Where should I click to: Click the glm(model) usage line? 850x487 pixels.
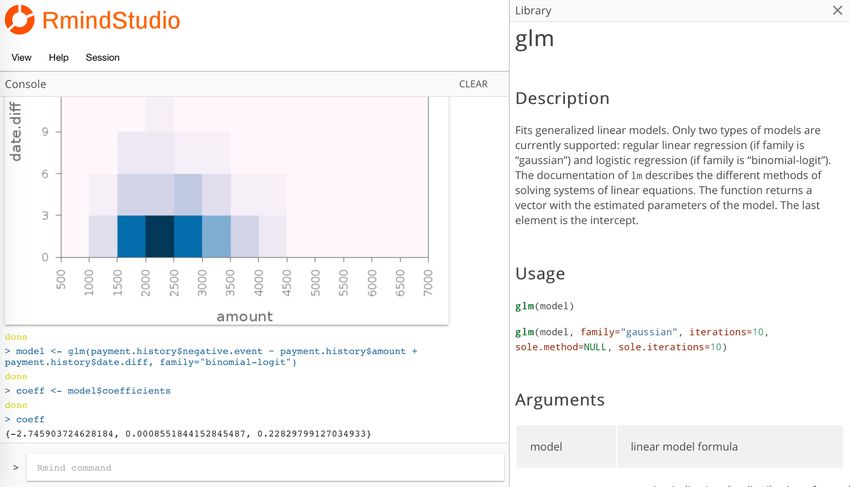click(x=544, y=306)
